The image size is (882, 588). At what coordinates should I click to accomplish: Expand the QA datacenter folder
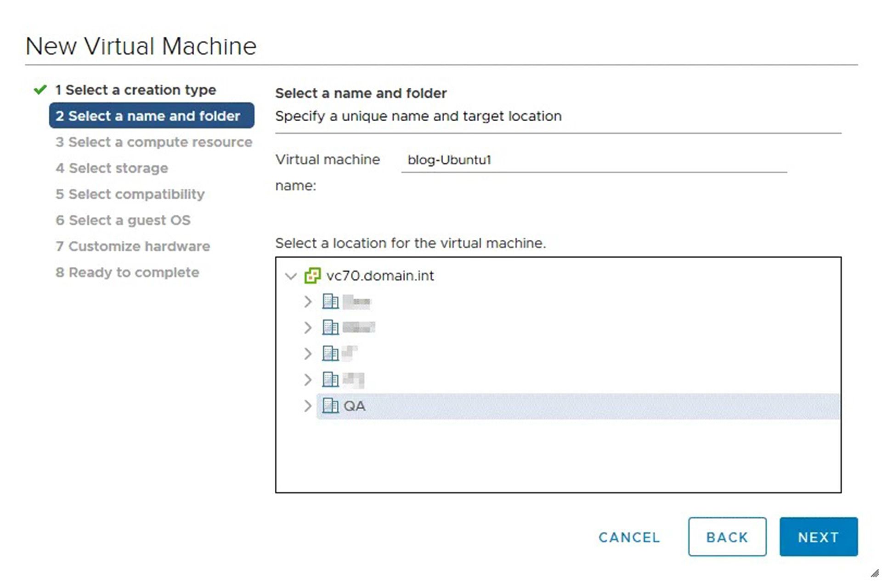coord(307,406)
